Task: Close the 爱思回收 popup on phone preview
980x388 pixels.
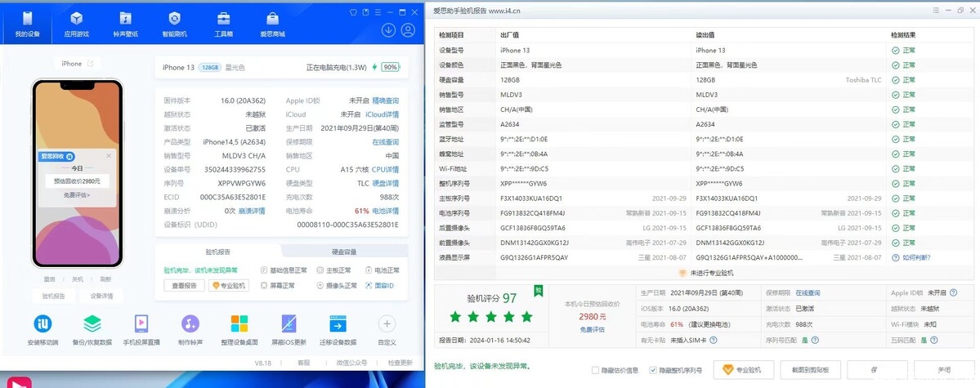Action: pyautogui.click(x=109, y=156)
